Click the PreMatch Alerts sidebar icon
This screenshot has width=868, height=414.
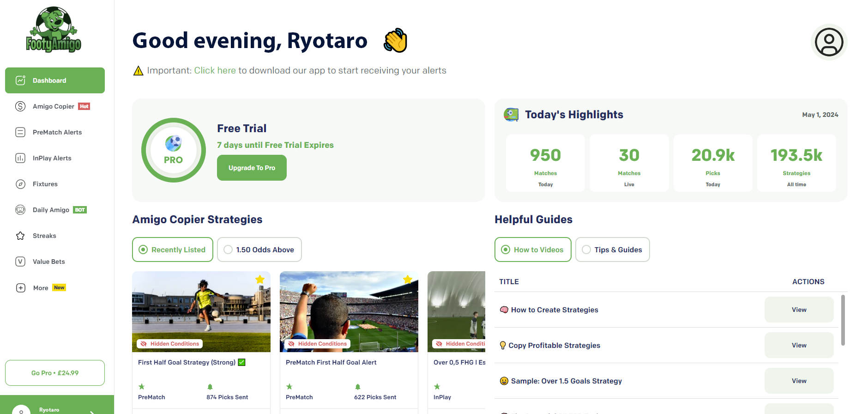(x=20, y=132)
